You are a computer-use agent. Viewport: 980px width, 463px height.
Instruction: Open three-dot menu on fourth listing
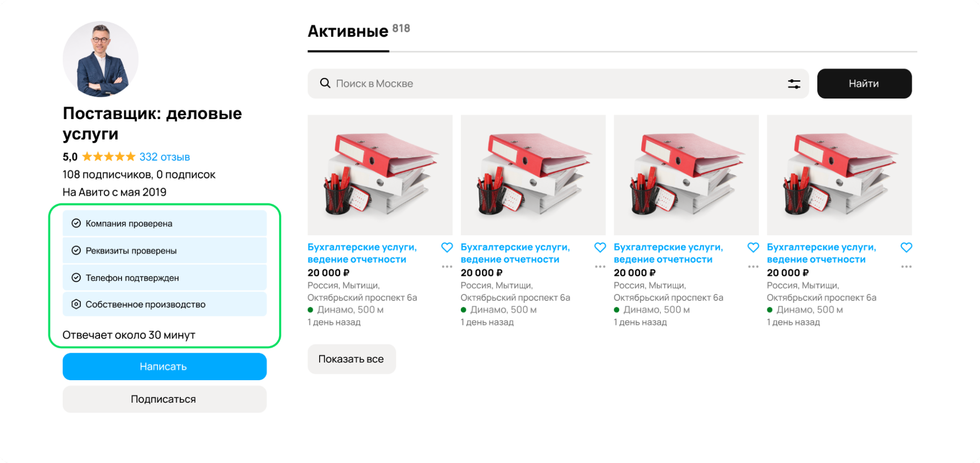point(906,267)
